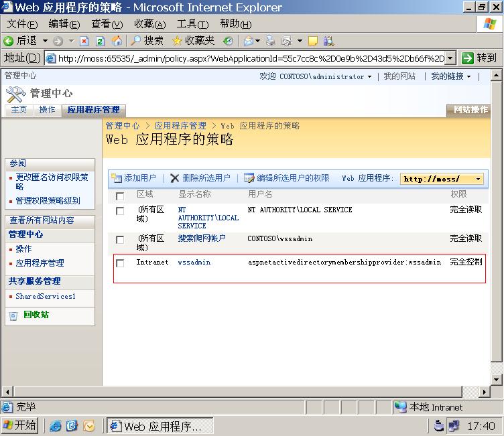Click the Print toolbar icon
504x436 pixels.
tap(270, 41)
